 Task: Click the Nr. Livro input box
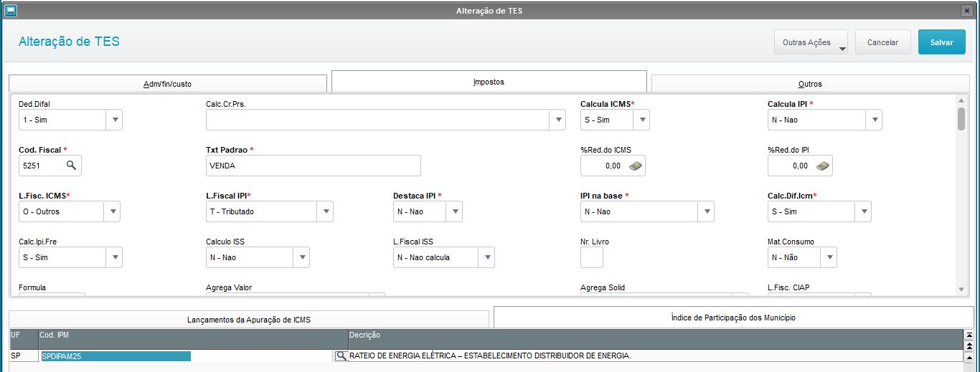[592, 257]
